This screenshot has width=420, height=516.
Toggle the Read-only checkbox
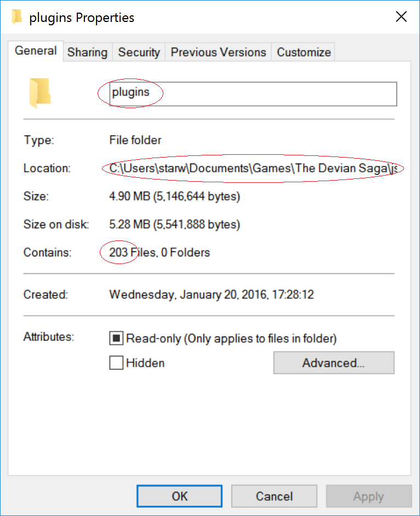tap(116, 338)
